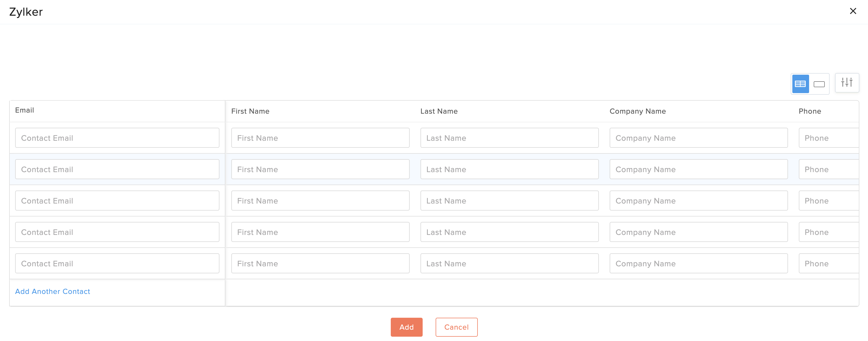This screenshot has height=341, width=868.
Task: Click the Add button
Action: [406, 327]
